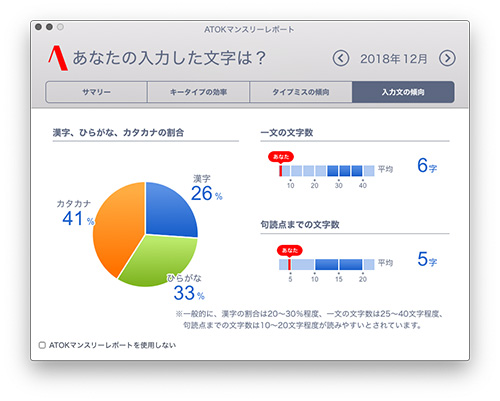This screenshot has height=401, width=500.
Task: Select the 入力文の傾向 tab
Action: [x=403, y=92]
